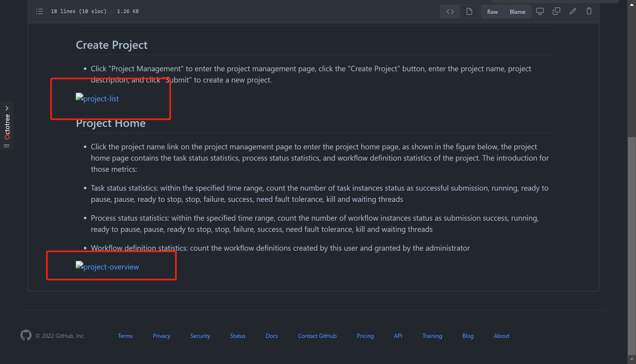Edit this file with pencil icon

tap(573, 11)
